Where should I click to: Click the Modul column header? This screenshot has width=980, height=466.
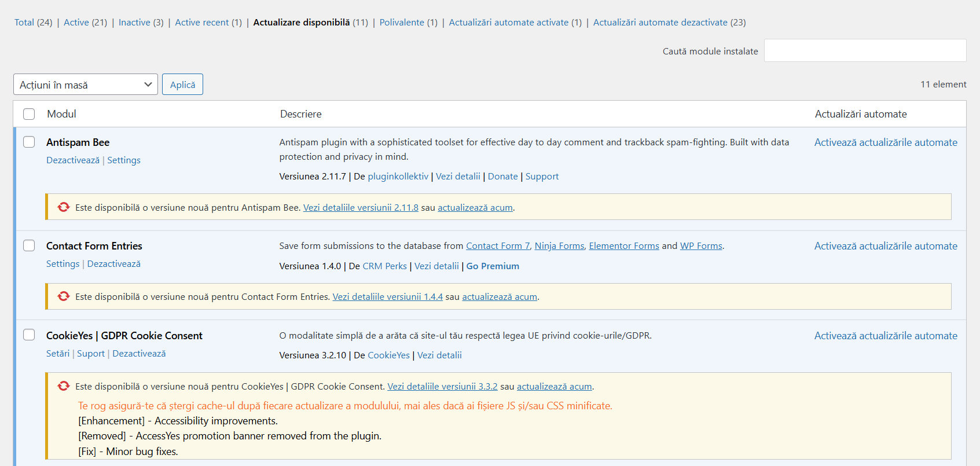tap(61, 114)
